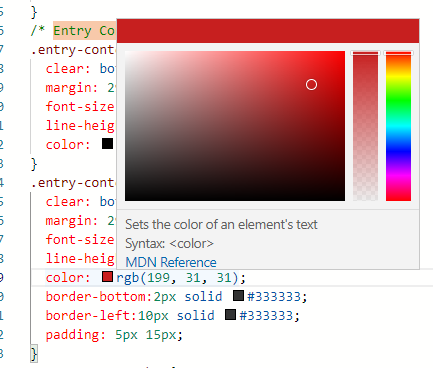Click the 'Syntax: <color>' text

169,244
